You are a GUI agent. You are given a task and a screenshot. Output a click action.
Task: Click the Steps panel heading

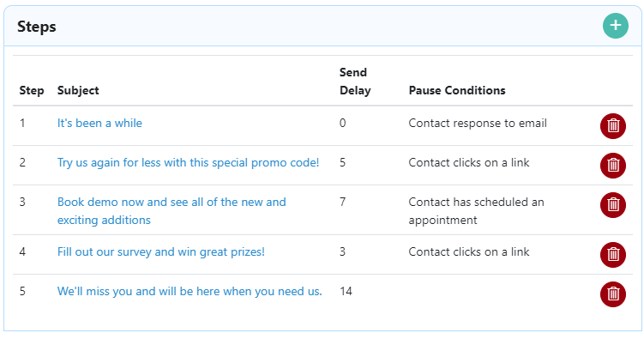37,27
